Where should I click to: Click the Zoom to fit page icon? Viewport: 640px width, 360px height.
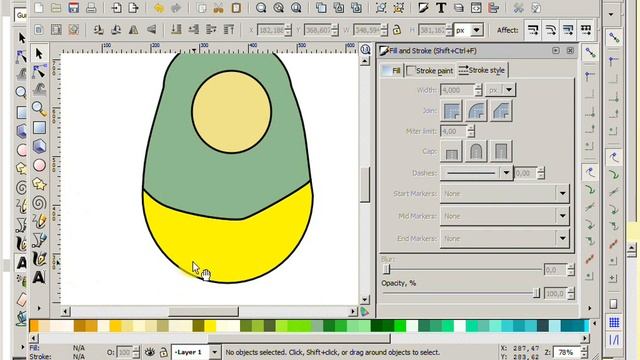click(x=296, y=8)
